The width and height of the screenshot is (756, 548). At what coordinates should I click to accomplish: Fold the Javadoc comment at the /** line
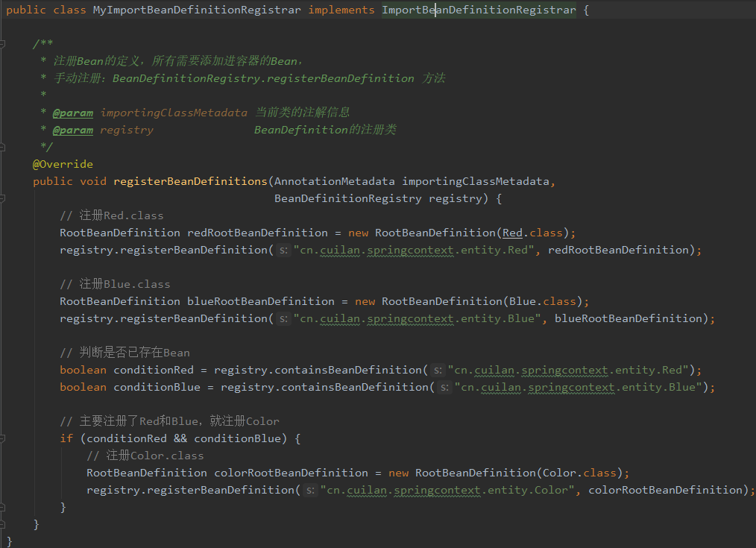2,44
